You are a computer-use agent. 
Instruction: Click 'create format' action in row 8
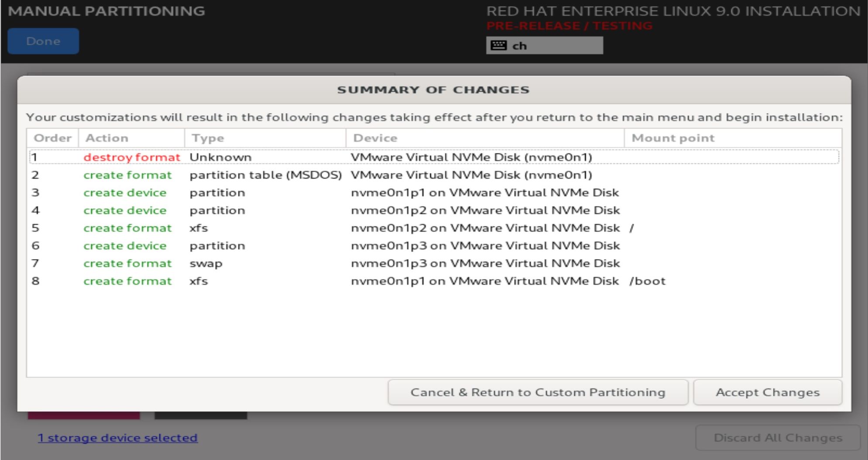click(127, 281)
